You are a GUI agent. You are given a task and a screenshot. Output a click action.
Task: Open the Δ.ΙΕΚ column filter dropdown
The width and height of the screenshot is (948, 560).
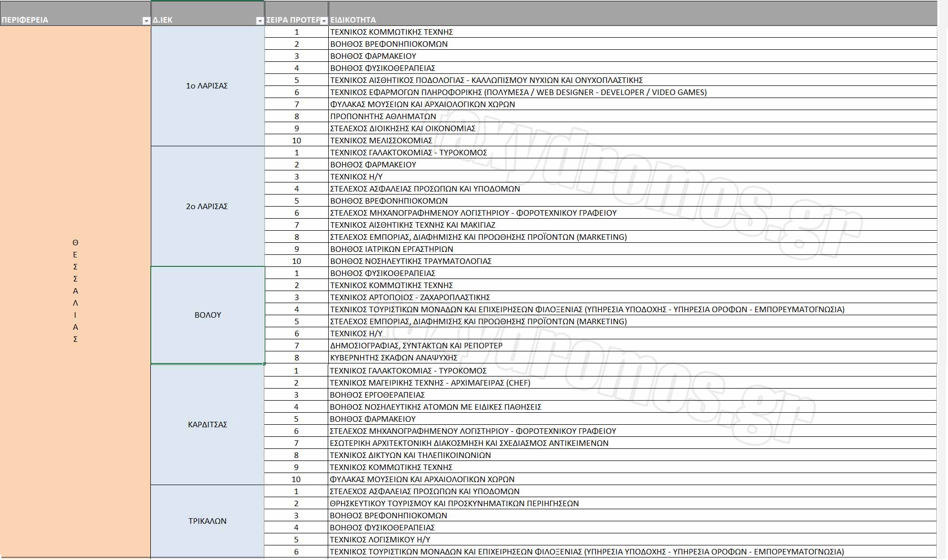260,21
